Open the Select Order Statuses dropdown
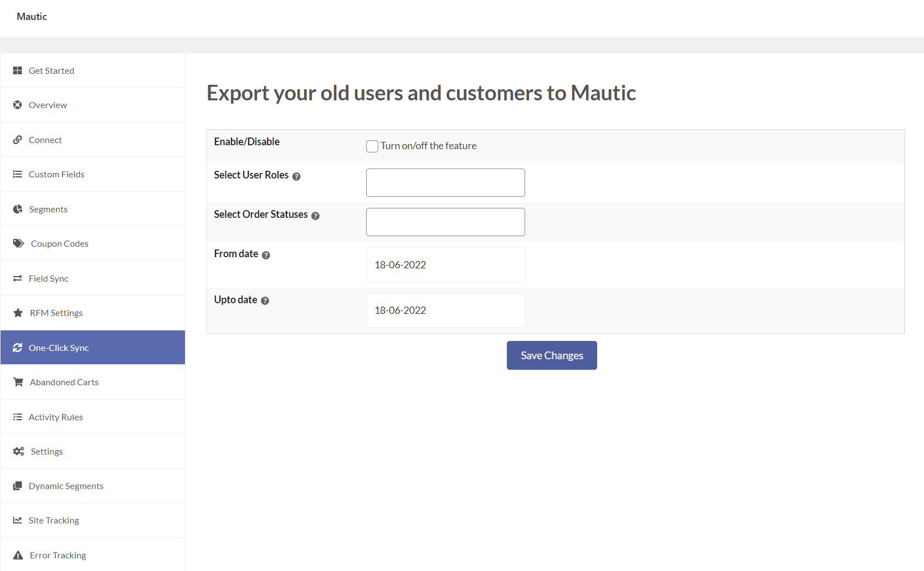 pos(445,222)
